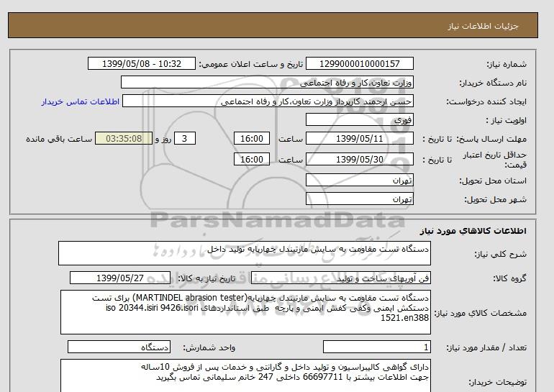Click the quantity field showing 1

(376, 347)
